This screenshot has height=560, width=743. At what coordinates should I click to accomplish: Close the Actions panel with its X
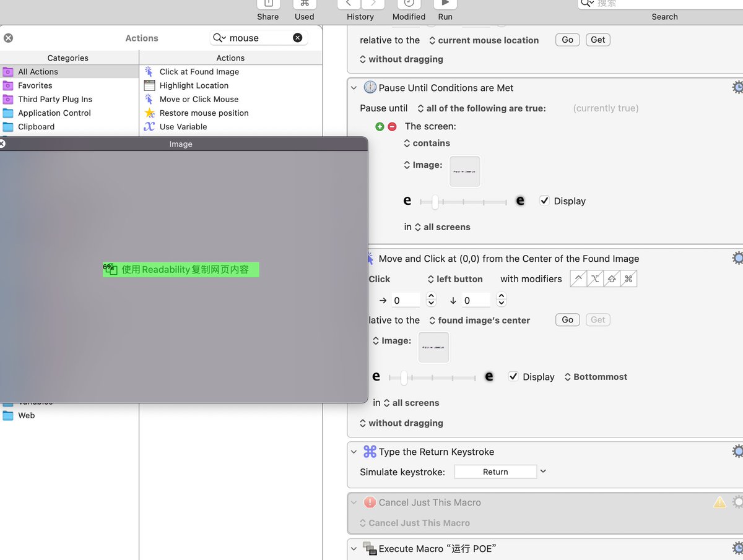coord(8,38)
